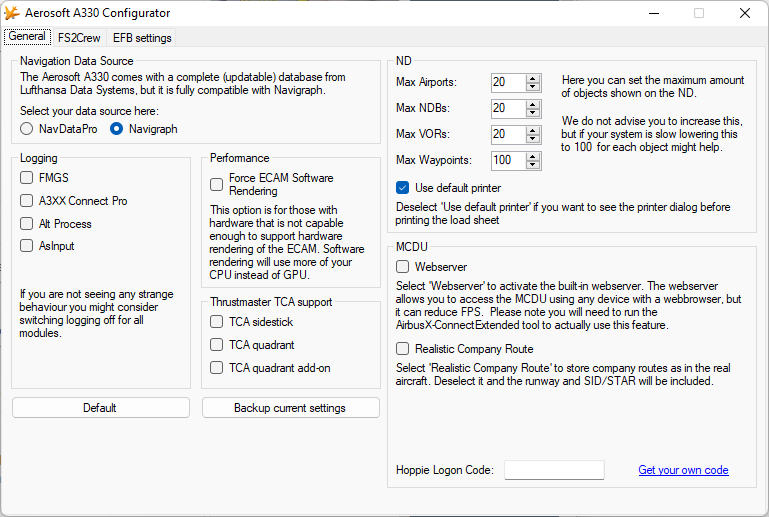
Task: Increase Max NDBs with up arrow
Action: (x=533, y=104)
